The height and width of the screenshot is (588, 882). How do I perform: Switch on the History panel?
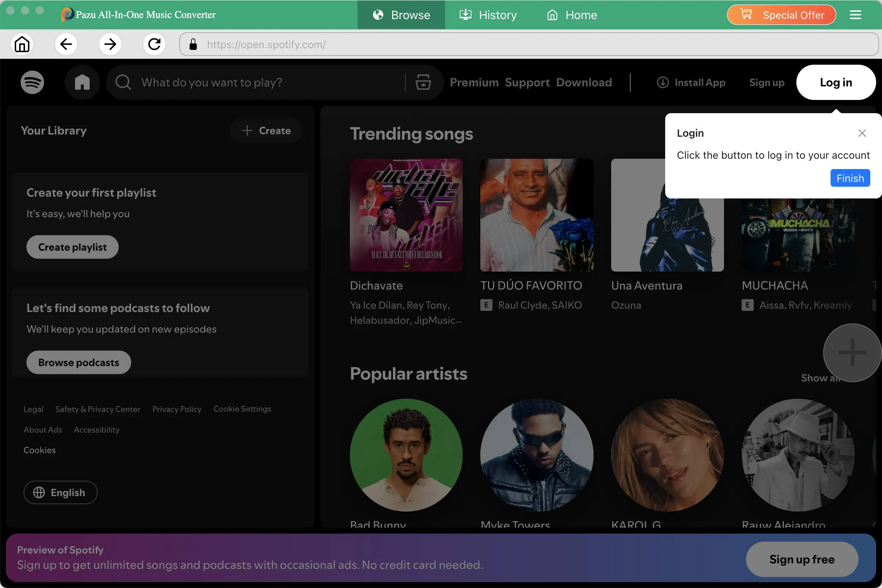[488, 15]
